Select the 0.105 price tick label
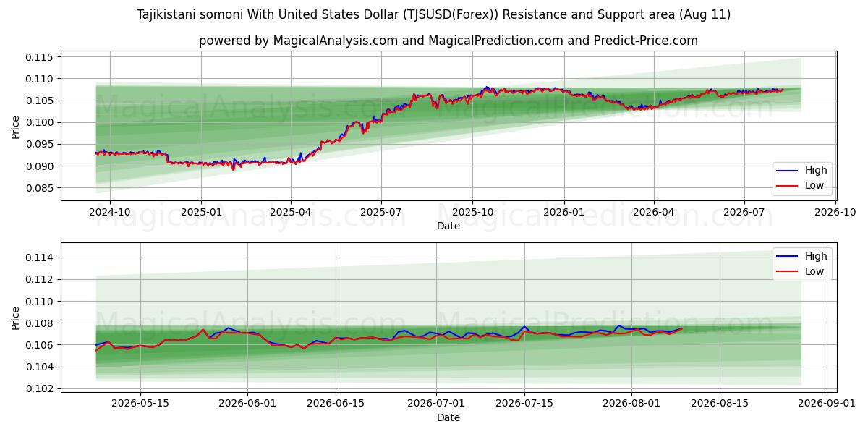The width and height of the screenshot is (868, 434). [x=41, y=101]
